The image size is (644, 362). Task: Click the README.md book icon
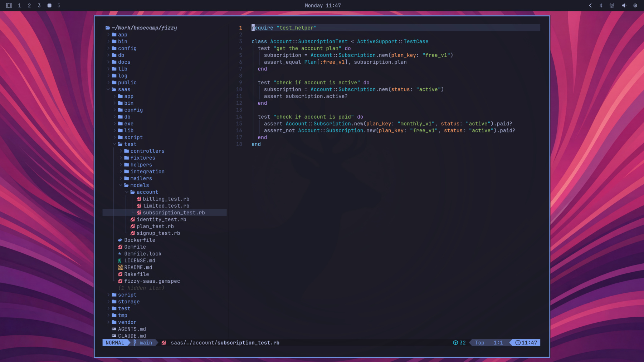pos(120,268)
